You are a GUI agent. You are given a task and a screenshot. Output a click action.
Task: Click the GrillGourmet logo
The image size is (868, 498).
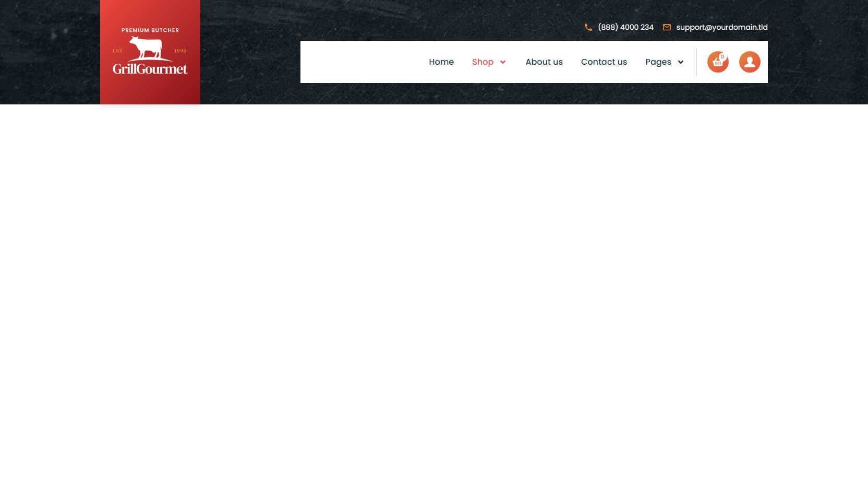[150, 52]
